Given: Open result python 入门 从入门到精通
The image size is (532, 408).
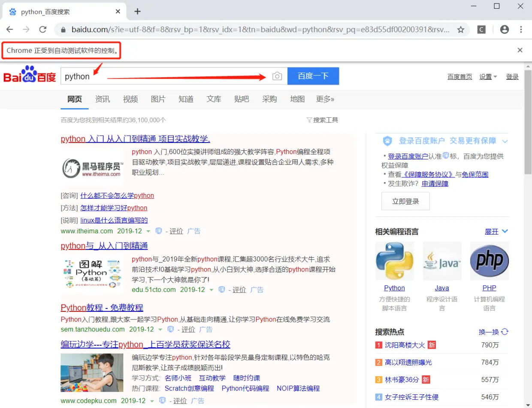Looking at the screenshot, I should (x=135, y=139).
